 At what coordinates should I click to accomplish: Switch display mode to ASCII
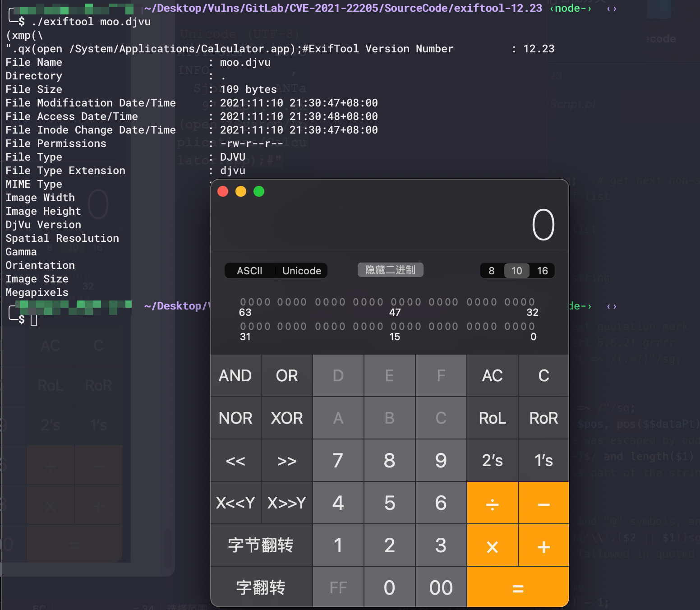click(x=249, y=271)
